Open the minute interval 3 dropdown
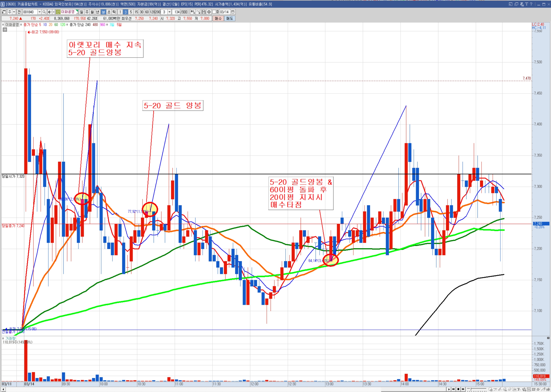Viewport: 551px width, 392px height. (x=170, y=12)
